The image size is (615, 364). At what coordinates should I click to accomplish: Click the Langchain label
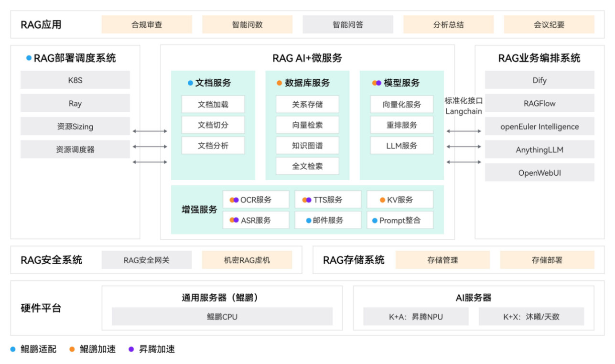click(464, 111)
